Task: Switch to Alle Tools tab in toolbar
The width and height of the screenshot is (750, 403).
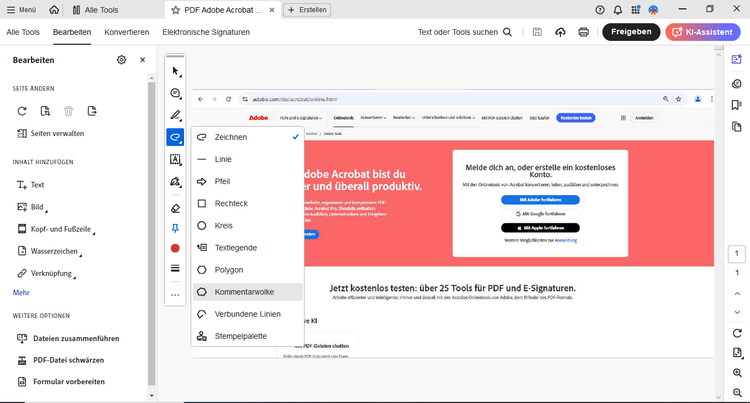Action: pos(23,32)
